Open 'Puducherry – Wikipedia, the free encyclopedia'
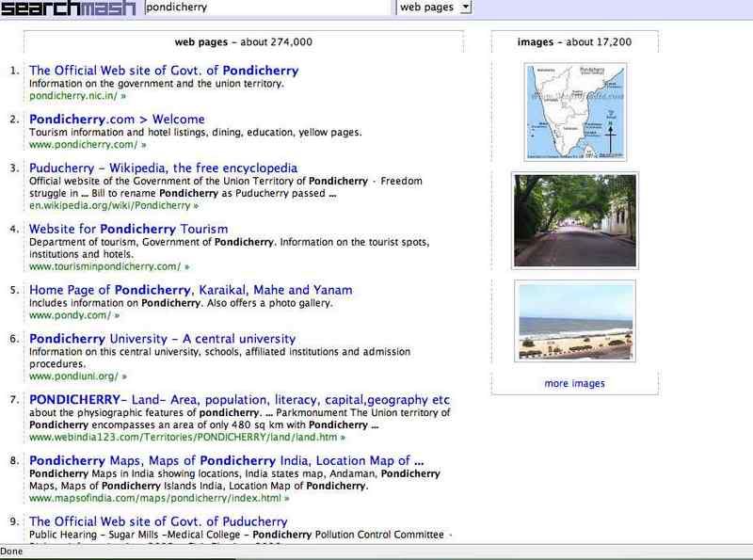Image resolution: width=753 pixels, height=560 pixels. (163, 168)
